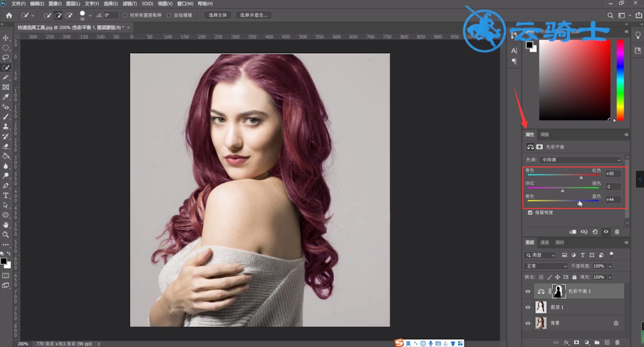Choose Add to selection brush mode

coord(58,15)
